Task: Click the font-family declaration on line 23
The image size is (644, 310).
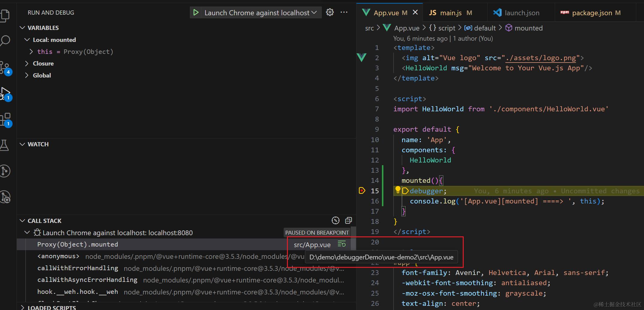Action: coord(505,273)
